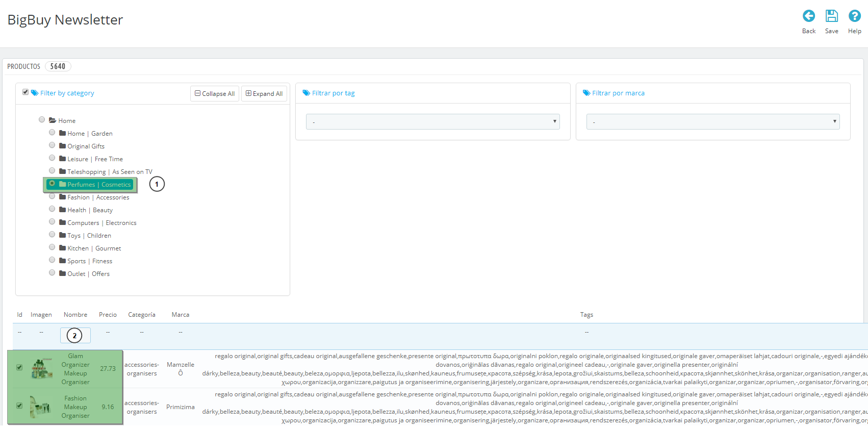The width and height of the screenshot is (868, 429).
Task: Select the Health | Beauty radio button
Action: pyautogui.click(x=52, y=209)
